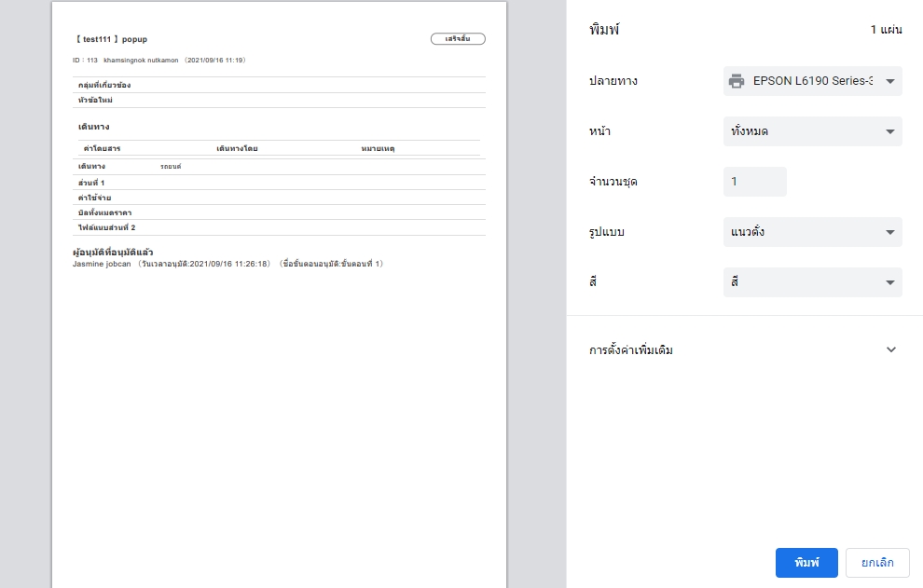Image resolution: width=923 pixels, height=588 pixels.
Task: Click the 'test111 popup' title in preview
Action: pos(111,39)
